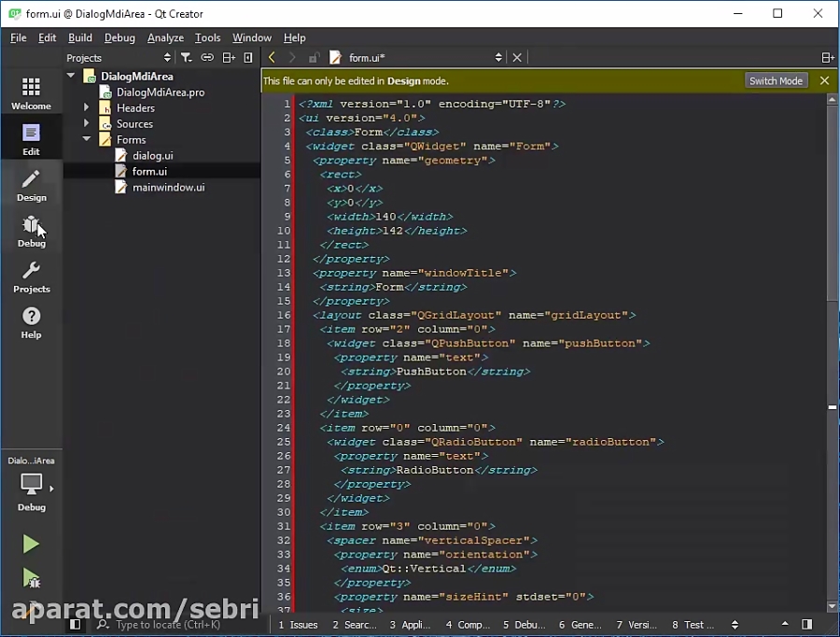This screenshot has width=840, height=637.
Task: Click the synchronize-with-editor link icon
Action: click(207, 57)
